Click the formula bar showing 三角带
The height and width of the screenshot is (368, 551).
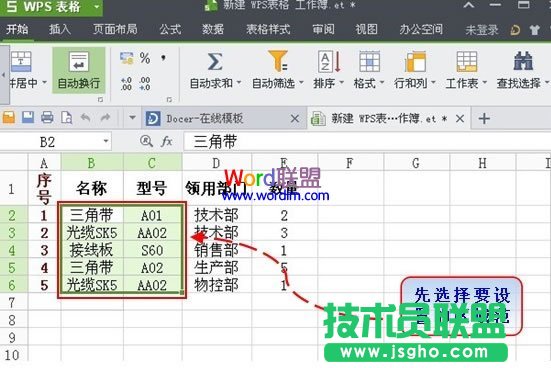coord(367,141)
